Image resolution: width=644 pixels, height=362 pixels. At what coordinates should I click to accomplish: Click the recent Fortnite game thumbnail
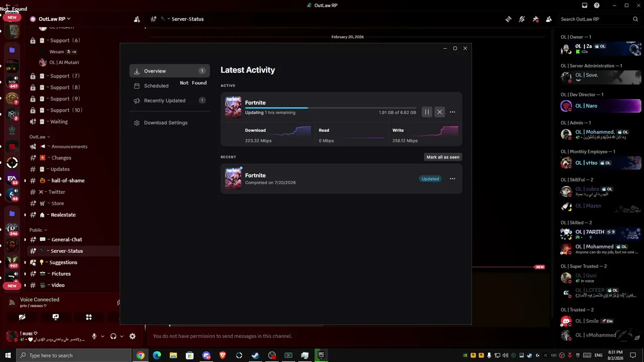pyautogui.click(x=233, y=178)
